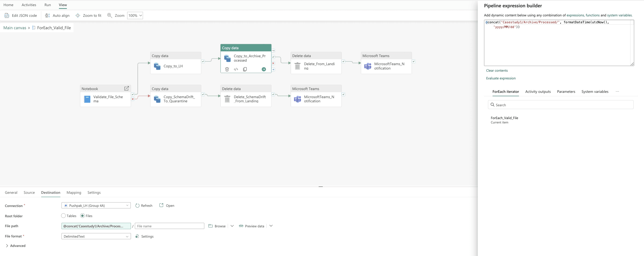Click the green arrow add-output icon on selected activity

[x=264, y=69]
